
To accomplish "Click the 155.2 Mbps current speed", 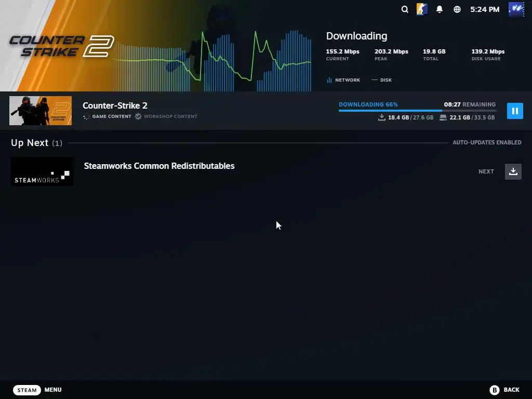I will coord(342,51).
